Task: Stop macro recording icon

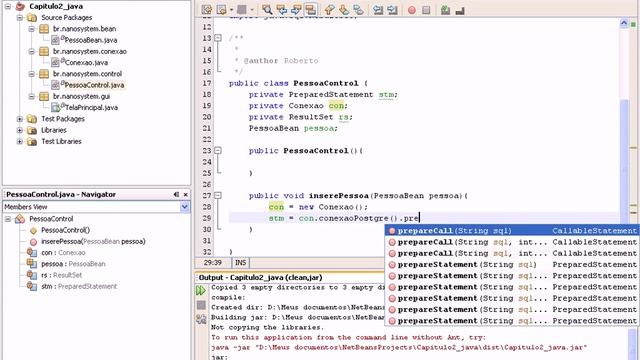Action: (x=426, y=10)
